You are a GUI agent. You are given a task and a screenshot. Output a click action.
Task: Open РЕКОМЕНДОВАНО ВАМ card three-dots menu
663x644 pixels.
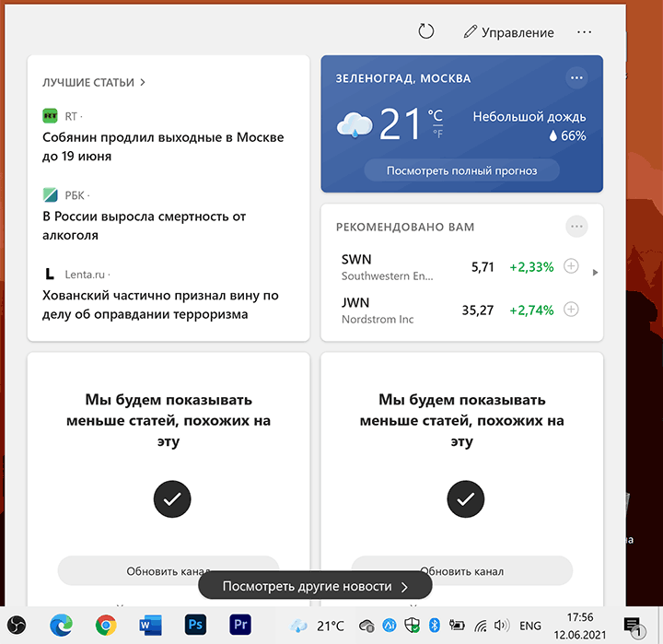pos(576,227)
